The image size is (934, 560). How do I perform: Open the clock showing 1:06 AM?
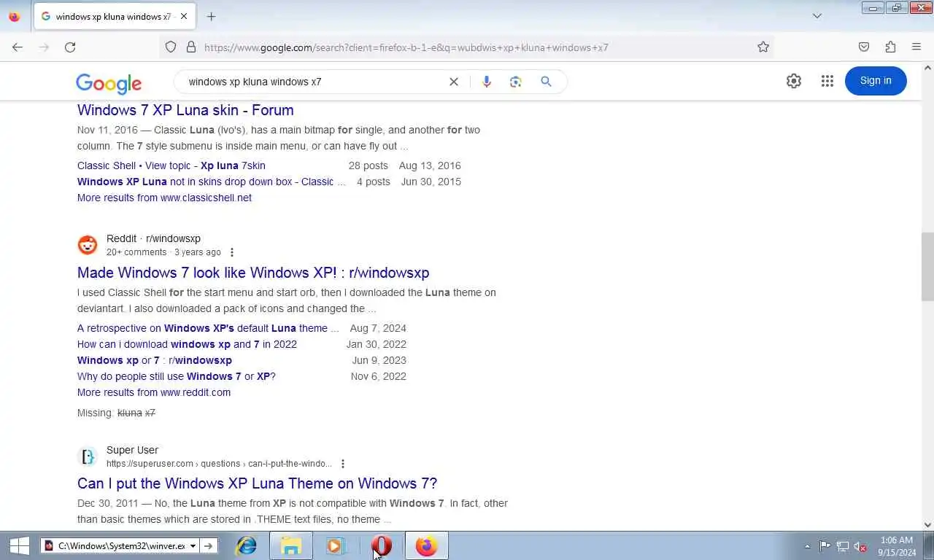897,546
